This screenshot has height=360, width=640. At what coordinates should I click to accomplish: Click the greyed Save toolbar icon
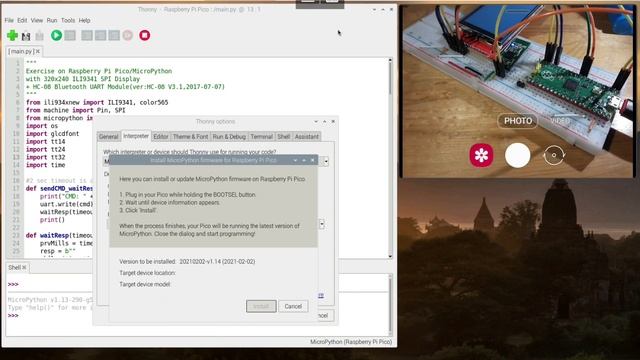(x=40, y=36)
